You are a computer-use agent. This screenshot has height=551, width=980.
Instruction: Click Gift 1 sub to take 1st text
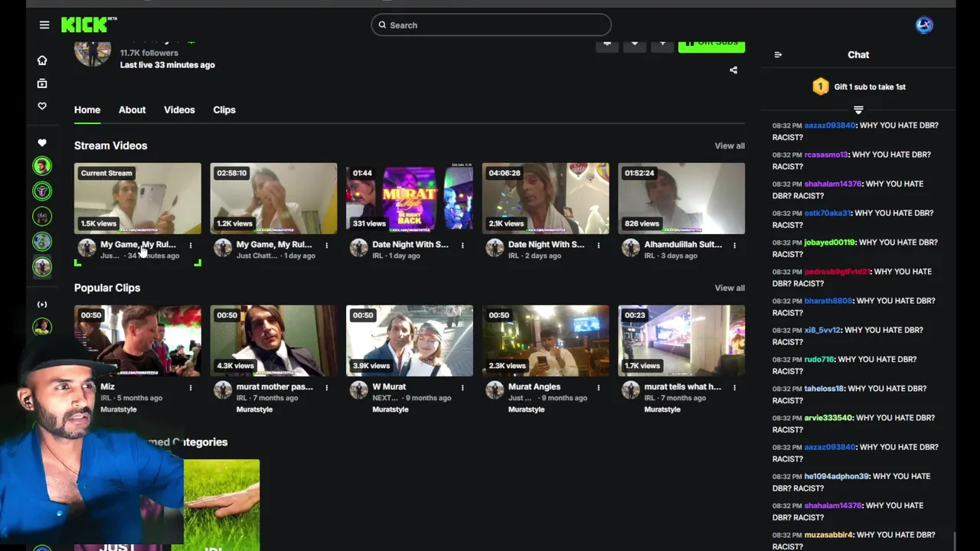870,87
